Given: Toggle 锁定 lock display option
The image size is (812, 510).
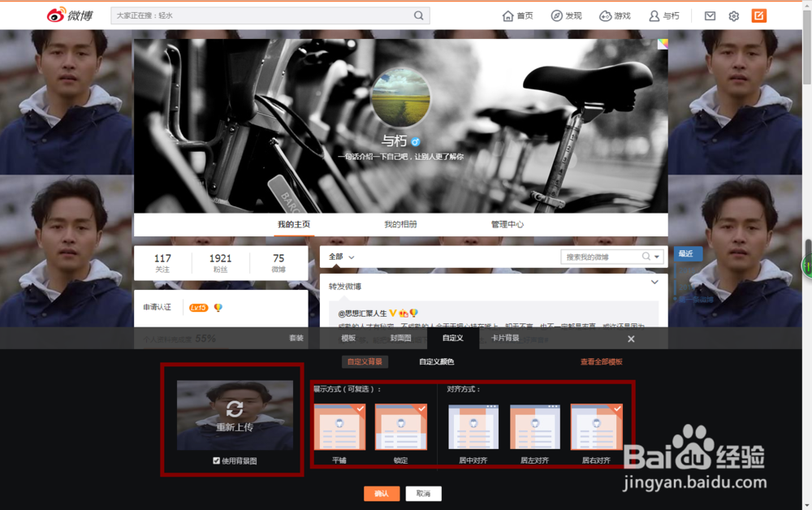Looking at the screenshot, I should point(401,426).
